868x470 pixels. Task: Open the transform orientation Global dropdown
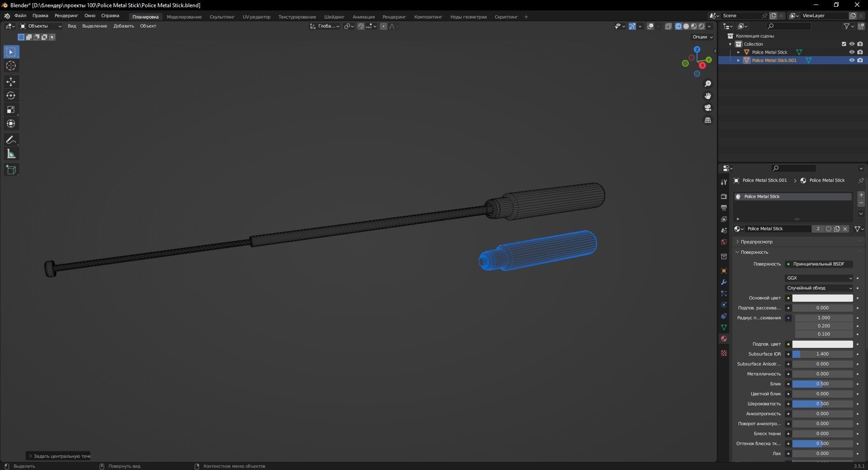(325, 26)
